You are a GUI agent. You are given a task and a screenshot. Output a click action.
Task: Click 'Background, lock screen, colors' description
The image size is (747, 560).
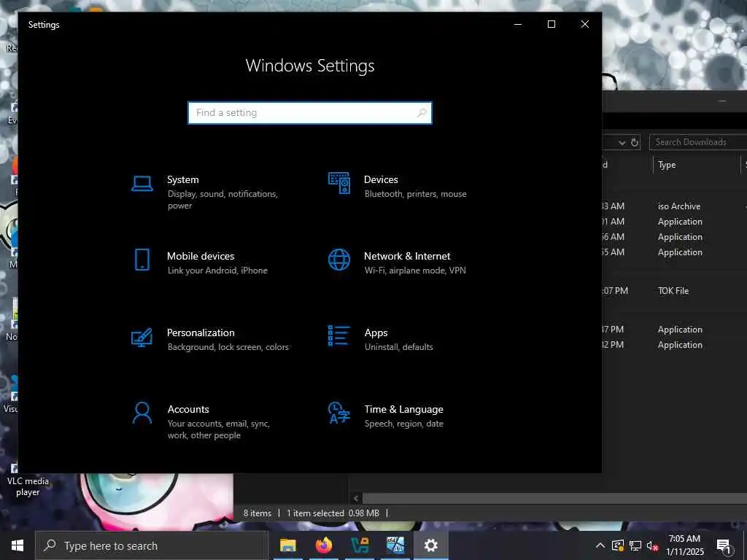(228, 347)
